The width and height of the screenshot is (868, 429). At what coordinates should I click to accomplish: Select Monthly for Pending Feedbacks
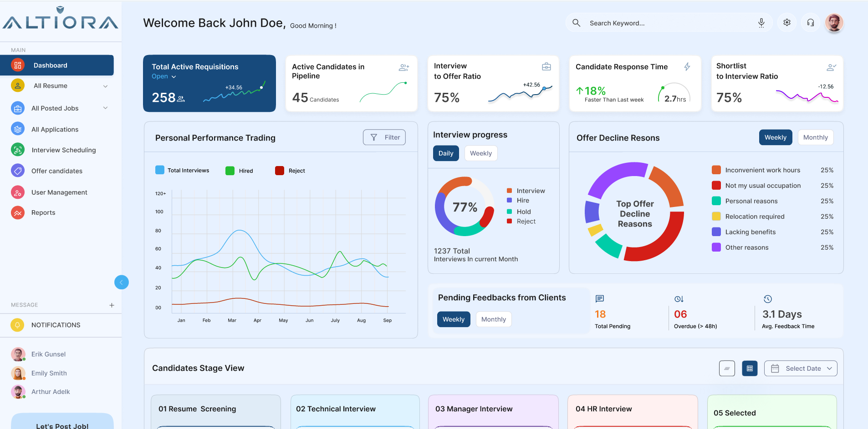point(494,319)
